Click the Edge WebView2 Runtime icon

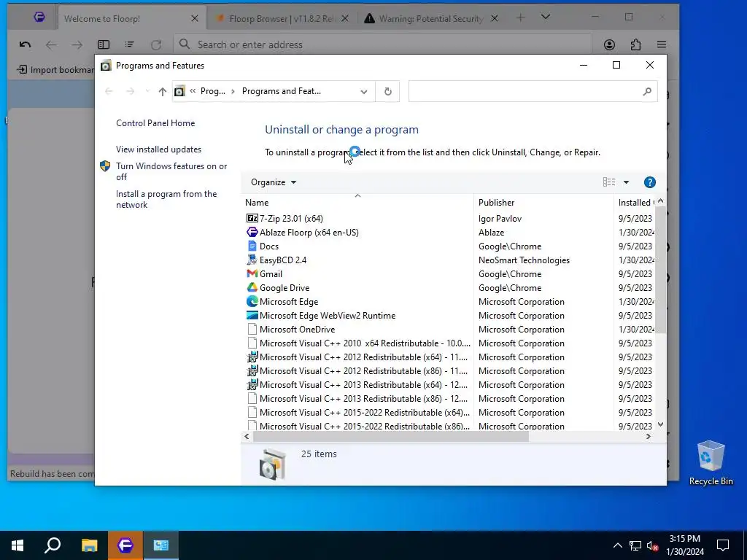[252, 315]
